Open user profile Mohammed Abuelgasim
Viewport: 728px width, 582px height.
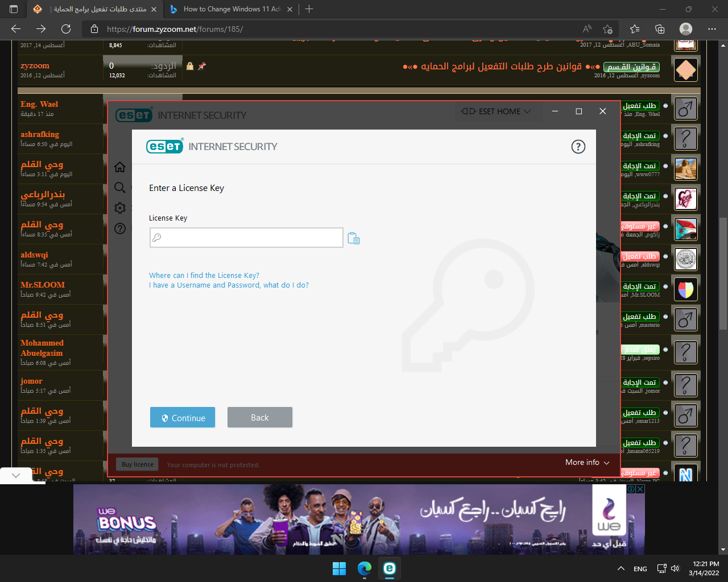[x=42, y=348]
